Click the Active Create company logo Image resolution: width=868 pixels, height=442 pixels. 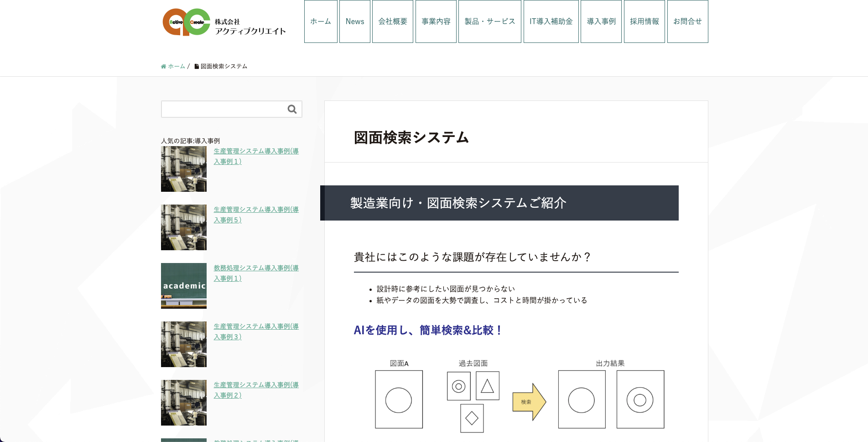click(224, 22)
